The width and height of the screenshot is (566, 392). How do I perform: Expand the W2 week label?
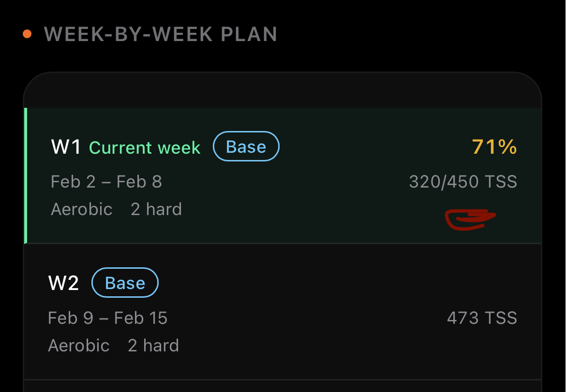63,283
